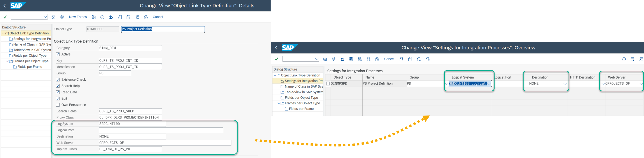This screenshot has height=158, width=644.
Task: Click save icon in Object Link Type Definition window
Action: pyautogui.click(x=54, y=17)
